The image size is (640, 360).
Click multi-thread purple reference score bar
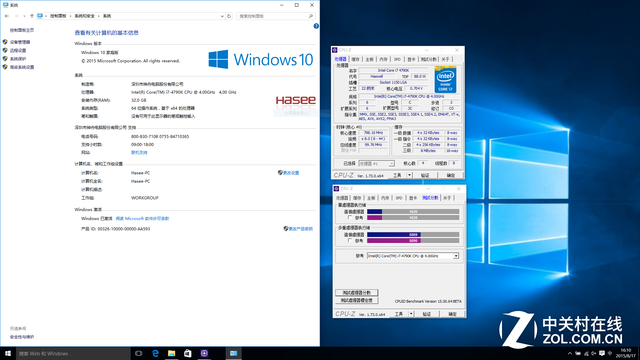[x=413, y=241]
